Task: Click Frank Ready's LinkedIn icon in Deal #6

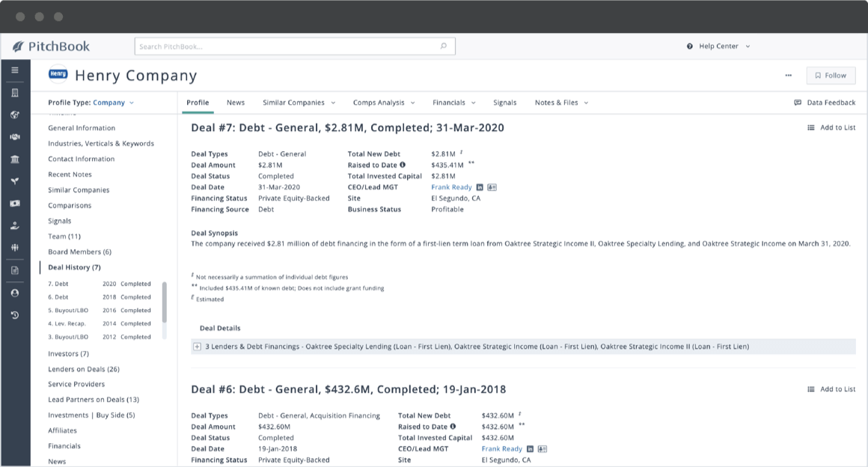Action: [x=530, y=449]
